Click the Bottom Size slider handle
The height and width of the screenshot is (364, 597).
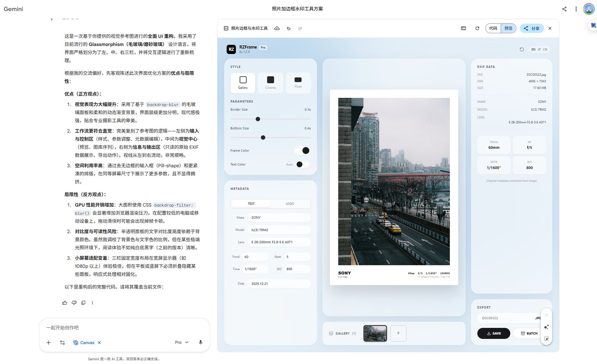(263, 137)
